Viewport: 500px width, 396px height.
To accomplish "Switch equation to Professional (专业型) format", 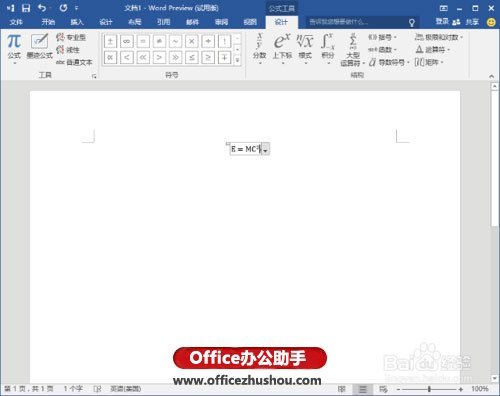I will coord(71,37).
